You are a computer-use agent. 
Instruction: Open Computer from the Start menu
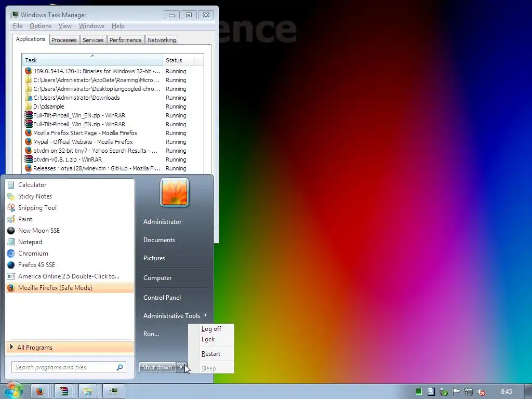[x=157, y=278]
